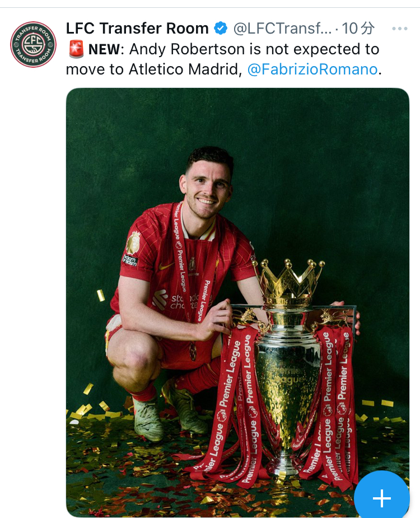Open the three-dot more options menu

tap(399, 29)
